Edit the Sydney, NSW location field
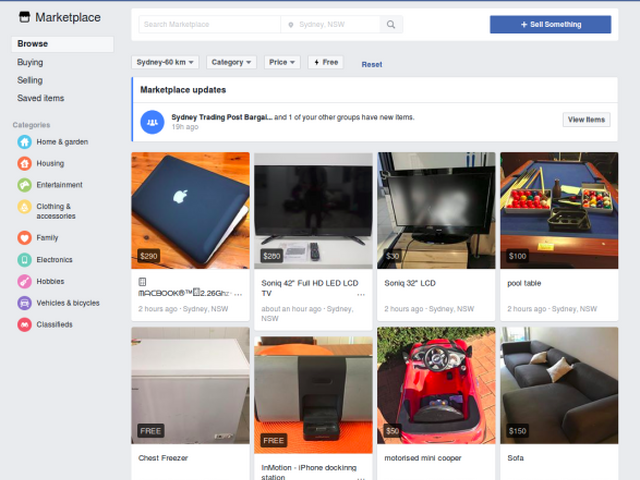The image size is (640, 480). (331, 24)
